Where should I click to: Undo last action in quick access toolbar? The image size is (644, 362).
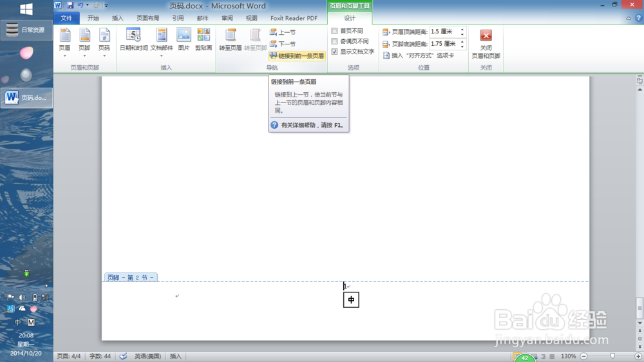pyautogui.click(x=80, y=5)
